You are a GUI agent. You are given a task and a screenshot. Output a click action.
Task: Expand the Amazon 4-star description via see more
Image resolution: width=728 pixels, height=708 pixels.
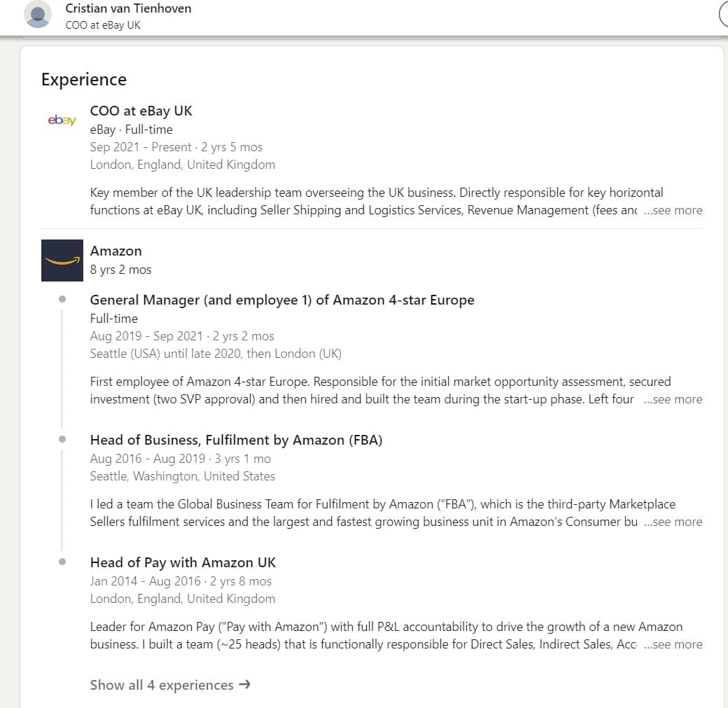click(x=673, y=399)
